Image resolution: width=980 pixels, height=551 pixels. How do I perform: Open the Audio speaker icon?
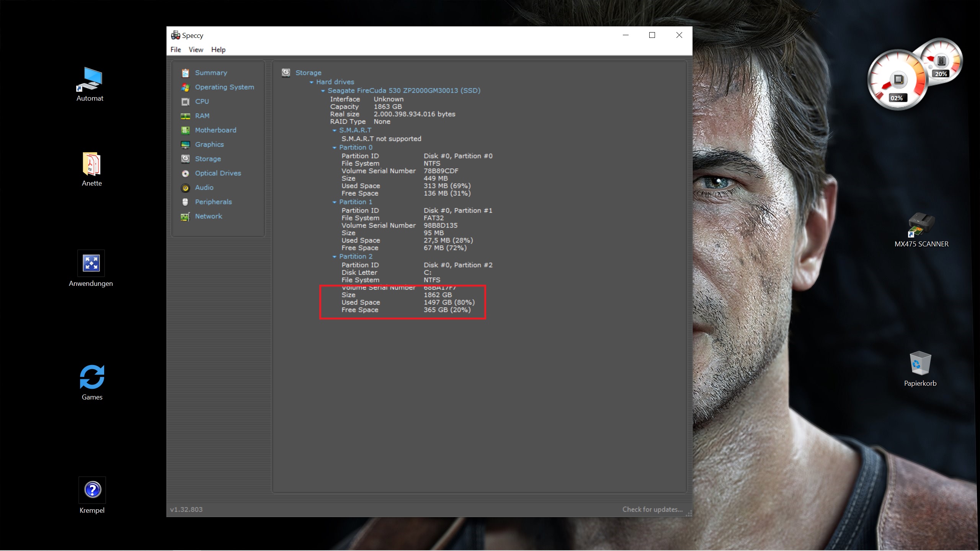click(185, 188)
